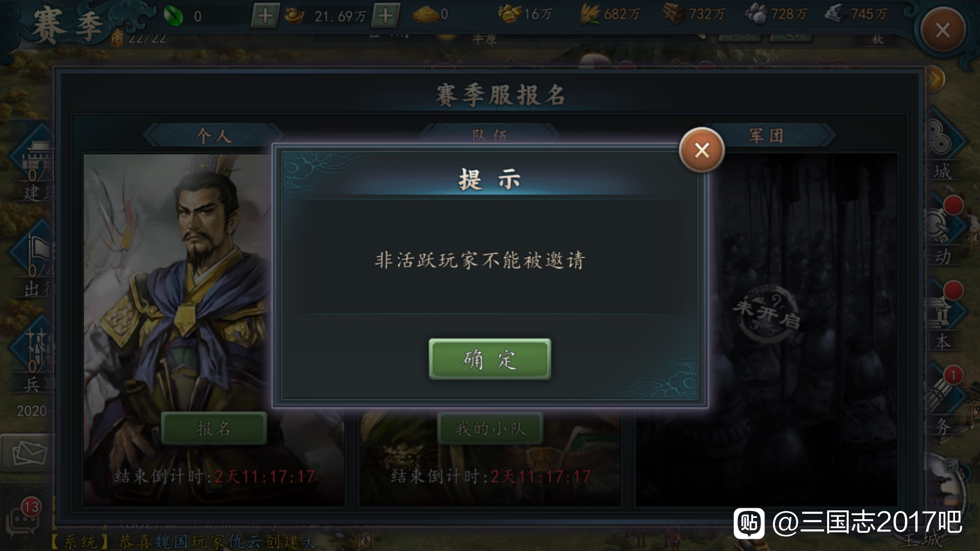
Task: Open 我的小队 team button
Action: pos(490,428)
